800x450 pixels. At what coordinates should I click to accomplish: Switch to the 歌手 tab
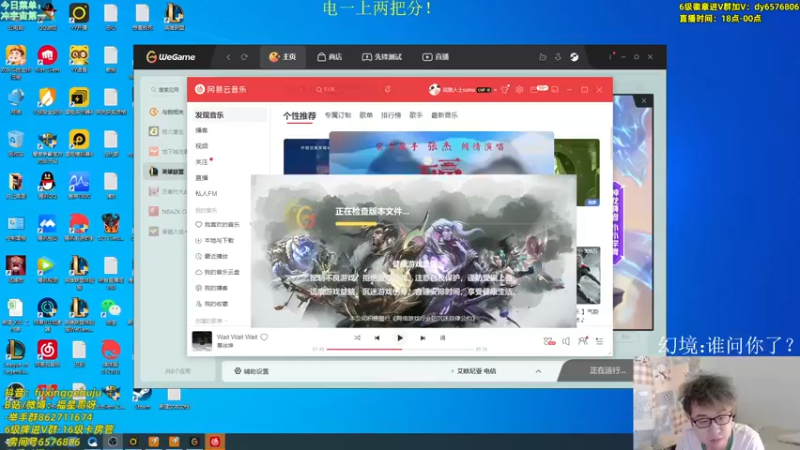pyautogui.click(x=416, y=115)
